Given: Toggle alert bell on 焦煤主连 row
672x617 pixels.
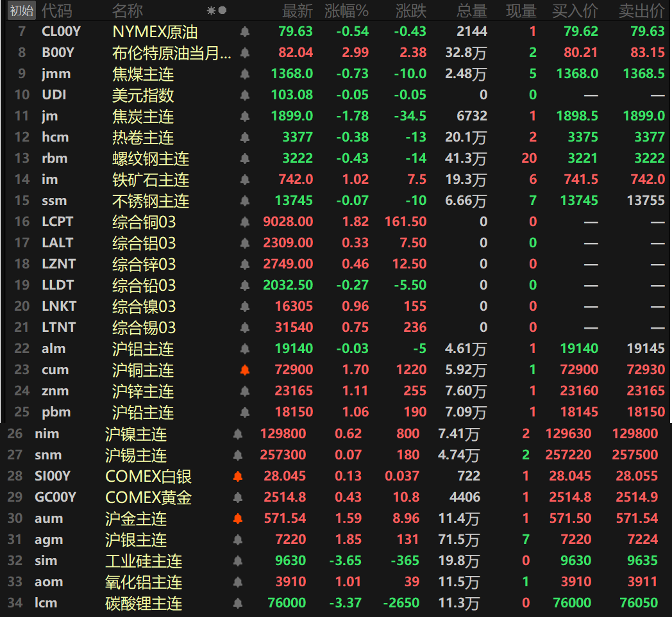Looking at the screenshot, I should tap(245, 74).
